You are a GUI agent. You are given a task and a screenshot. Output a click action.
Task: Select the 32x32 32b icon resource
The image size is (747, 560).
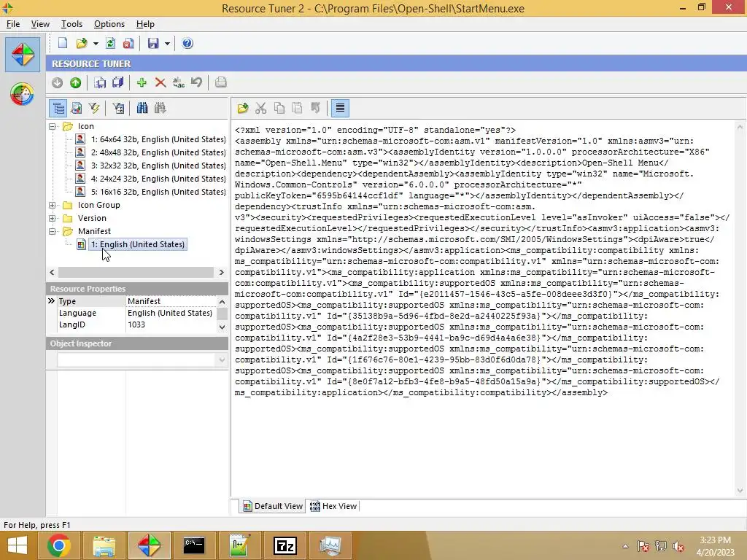[x=158, y=166]
